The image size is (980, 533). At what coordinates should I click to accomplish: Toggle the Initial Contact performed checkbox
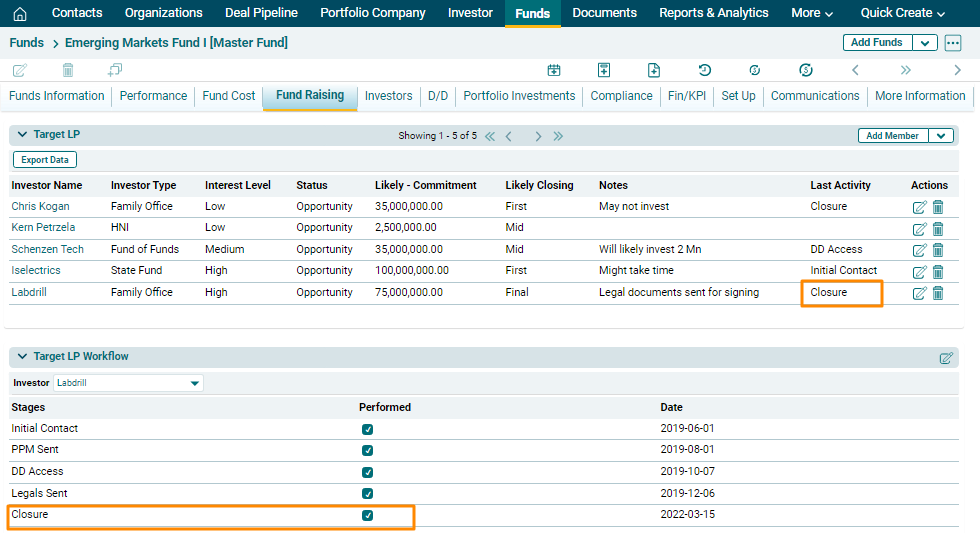coord(368,429)
